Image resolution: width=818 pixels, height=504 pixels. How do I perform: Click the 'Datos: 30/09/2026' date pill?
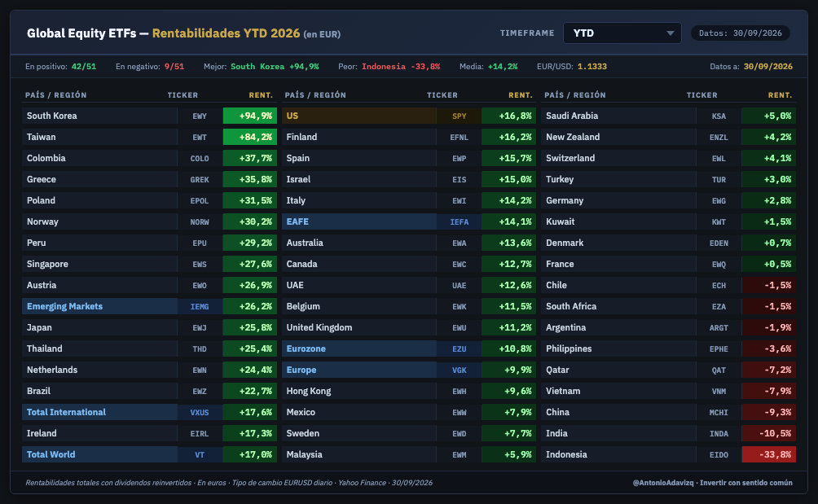click(741, 33)
